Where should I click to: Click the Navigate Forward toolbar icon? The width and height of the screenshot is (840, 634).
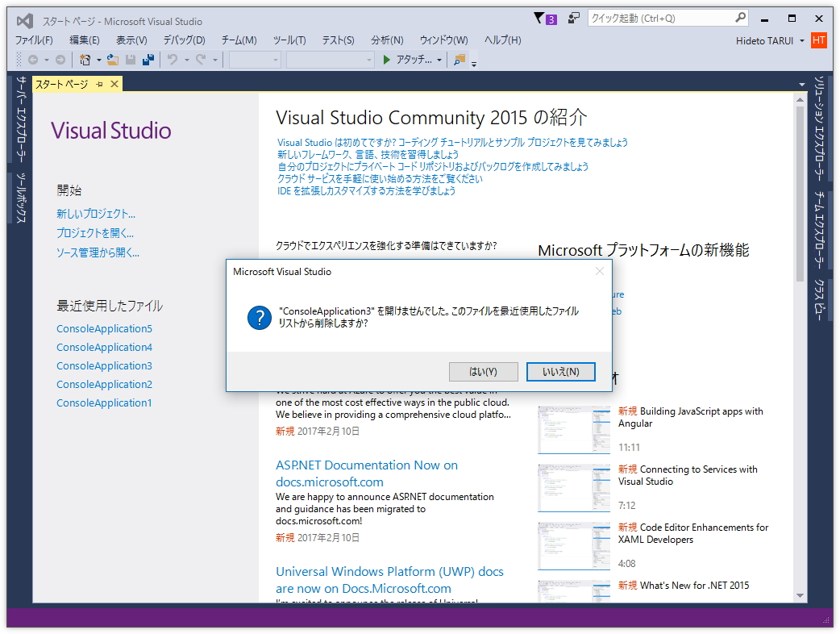tap(60, 60)
